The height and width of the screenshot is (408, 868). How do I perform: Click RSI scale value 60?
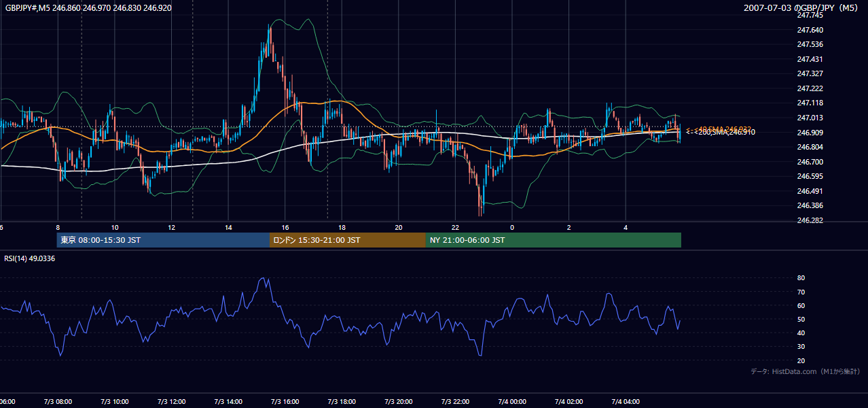[801, 305]
